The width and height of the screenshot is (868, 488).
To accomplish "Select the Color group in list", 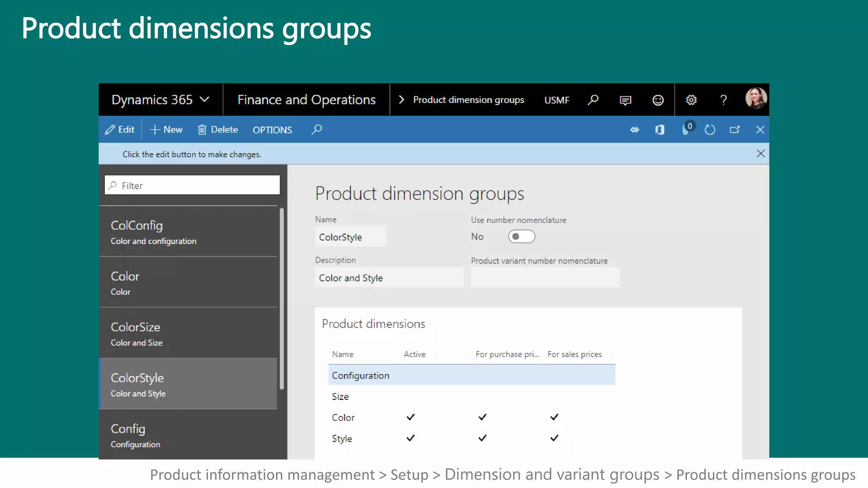I will (188, 283).
